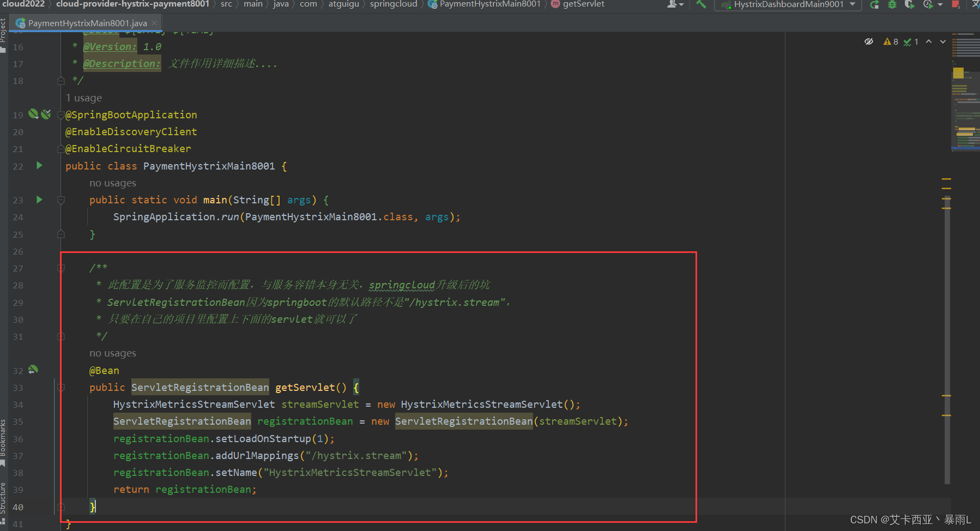Click the 'no usages' hint above main
The width and height of the screenshot is (980, 531).
(113, 183)
